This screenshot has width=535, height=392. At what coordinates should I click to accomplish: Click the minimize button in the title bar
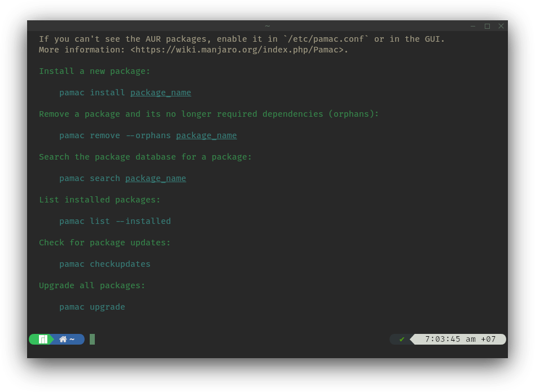pyautogui.click(x=472, y=26)
